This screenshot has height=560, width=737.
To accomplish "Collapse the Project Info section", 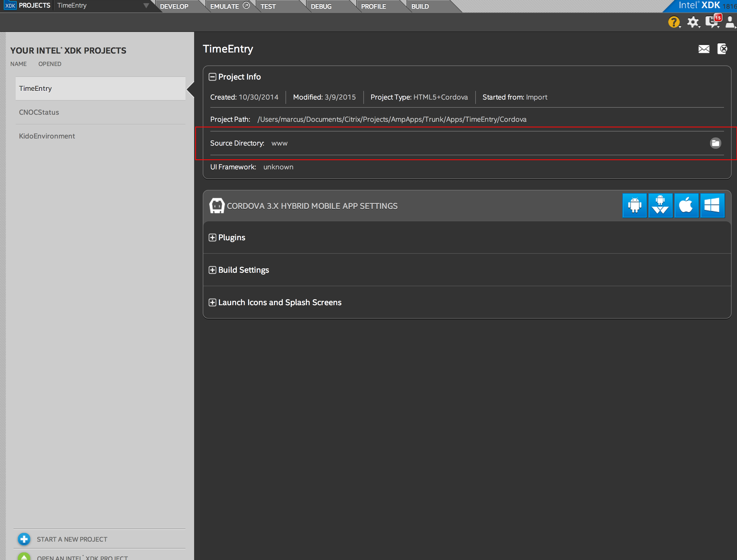I will pos(212,77).
